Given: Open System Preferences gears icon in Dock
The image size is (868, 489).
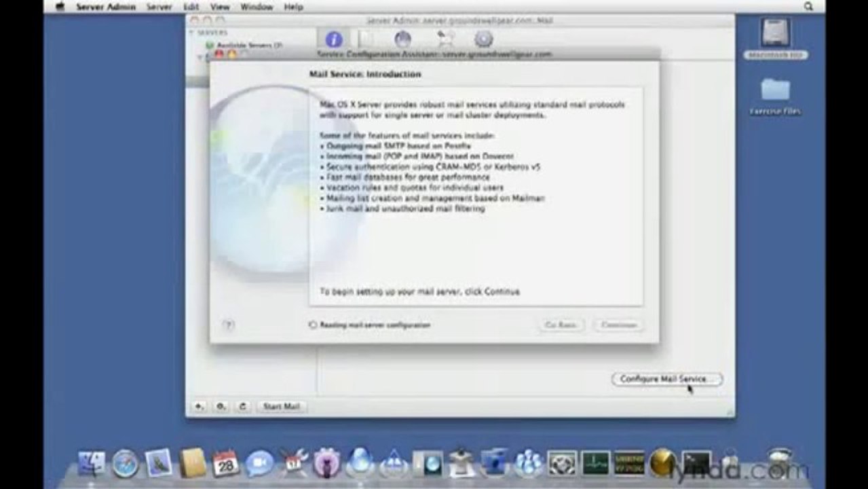Looking at the screenshot, I should coord(562,463).
